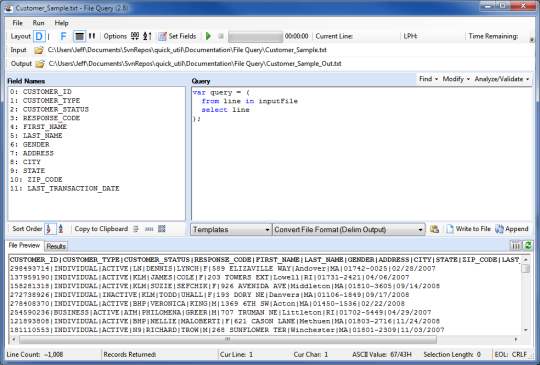Click third Copy to Clipboard grid icon
Screen dimensions: 540x365
162,229
